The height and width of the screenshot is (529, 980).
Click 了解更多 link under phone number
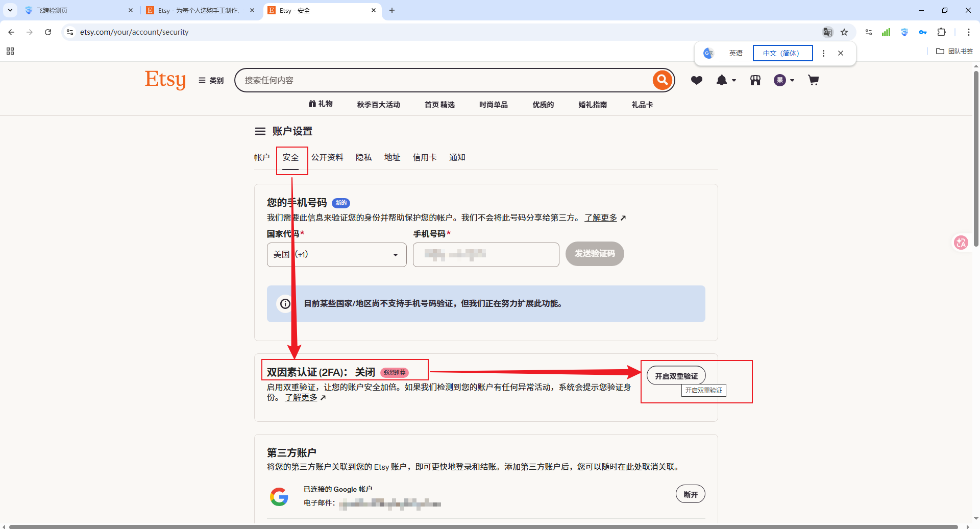(x=601, y=218)
